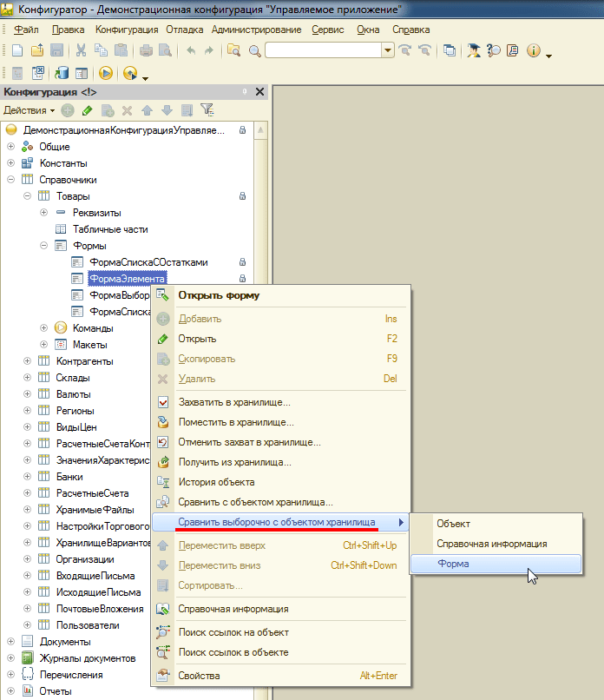Click the Find next icon beside the search box
Viewport: 604px width, 700px height.
405,50
